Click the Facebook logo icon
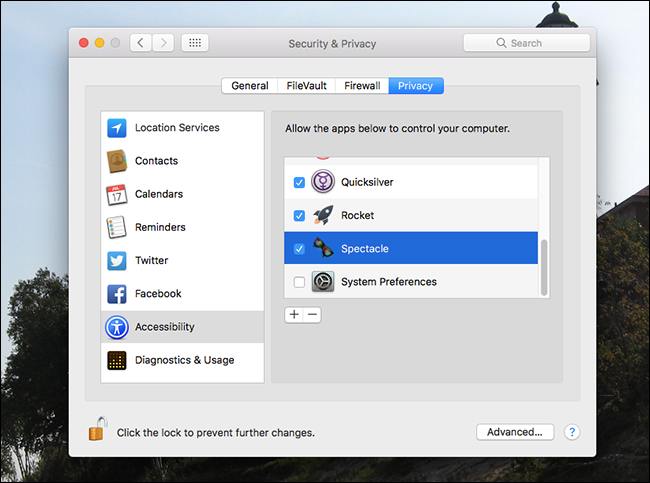Image resolution: width=650 pixels, height=483 pixels. [x=117, y=294]
